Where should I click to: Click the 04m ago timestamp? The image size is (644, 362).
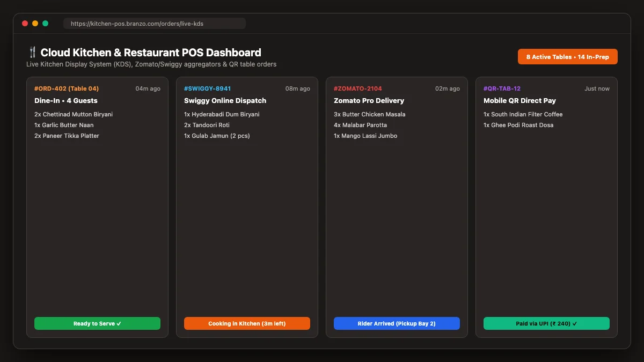click(148, 88)
